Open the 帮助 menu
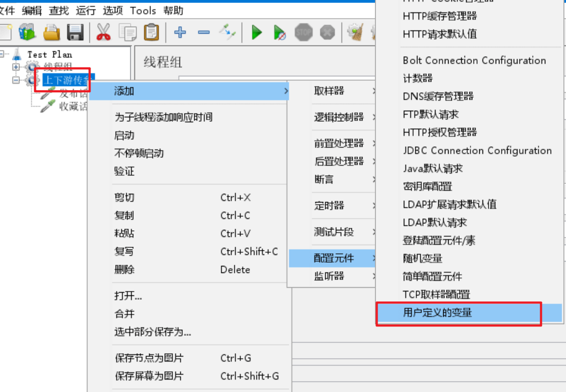The image size is (566, 392). [173, 10]
